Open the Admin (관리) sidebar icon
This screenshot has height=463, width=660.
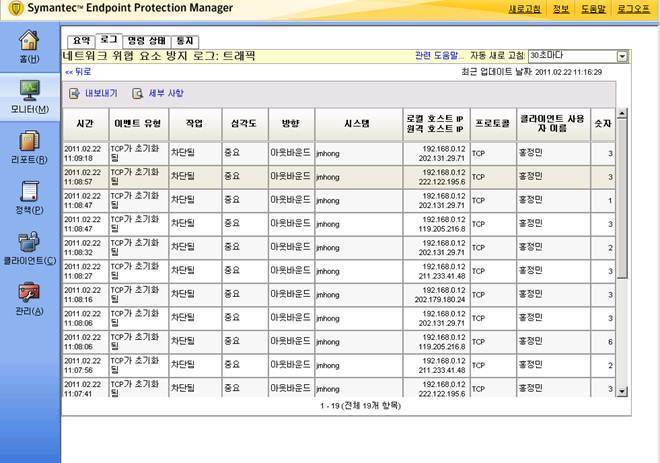click(29, 293)
